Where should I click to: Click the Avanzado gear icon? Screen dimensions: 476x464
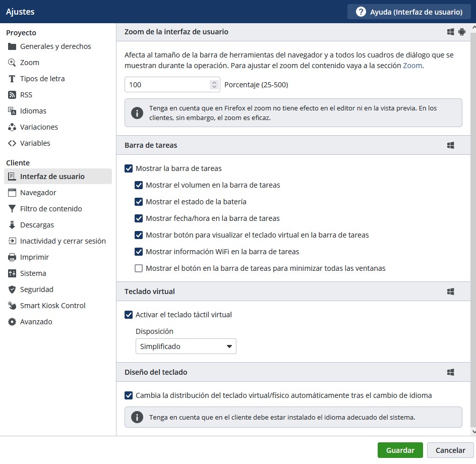[x=12, y=322]
